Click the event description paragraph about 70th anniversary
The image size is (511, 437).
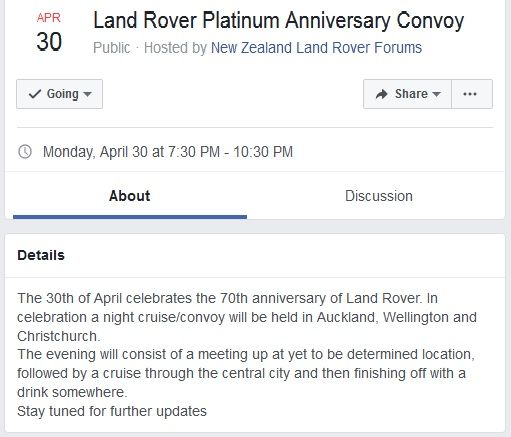click(x=247, y=317)
